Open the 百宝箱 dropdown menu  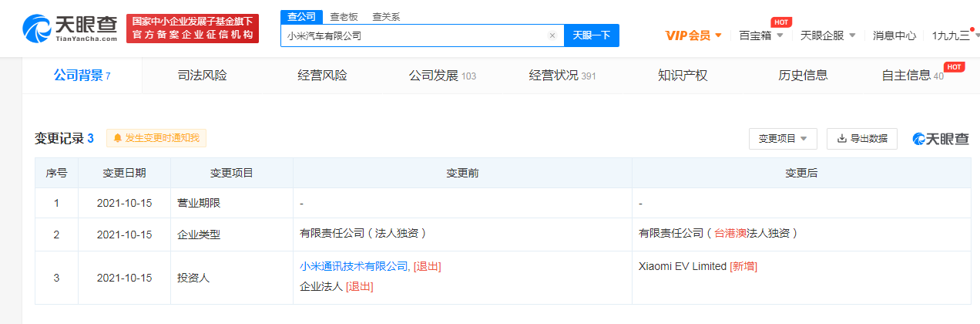tap(761, 35)
